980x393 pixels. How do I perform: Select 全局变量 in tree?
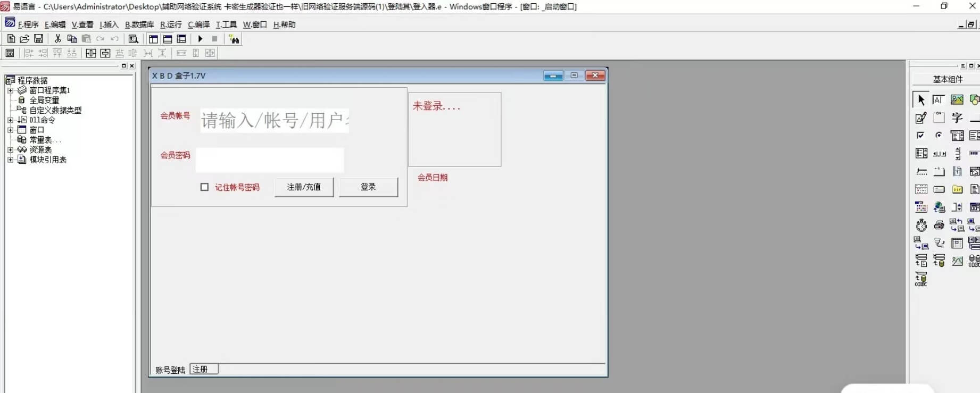tap(44, 101)
